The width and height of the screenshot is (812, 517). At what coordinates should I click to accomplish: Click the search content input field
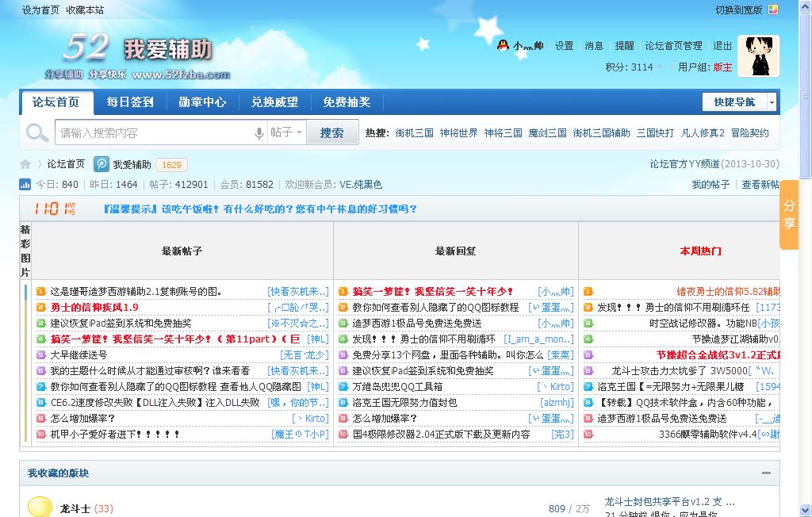pos(155,133)
